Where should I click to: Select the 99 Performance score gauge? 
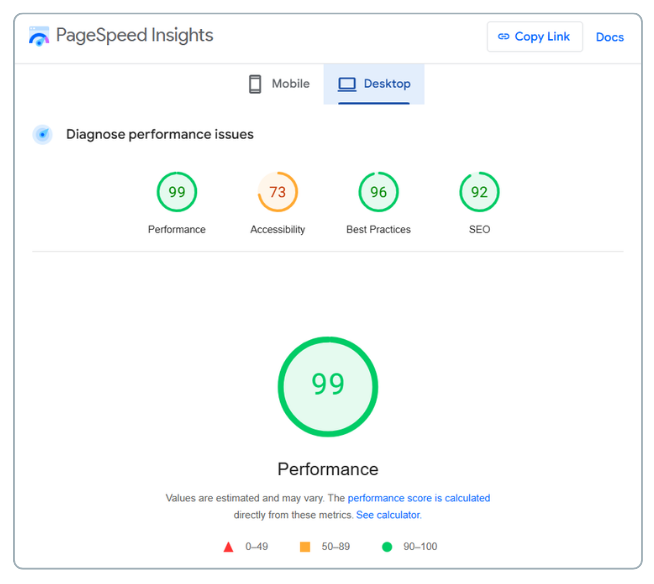pos(177,192)
